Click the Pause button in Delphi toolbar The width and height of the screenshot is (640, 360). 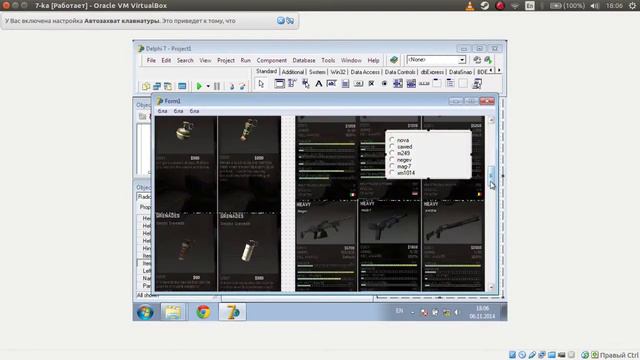coord(217,86)
